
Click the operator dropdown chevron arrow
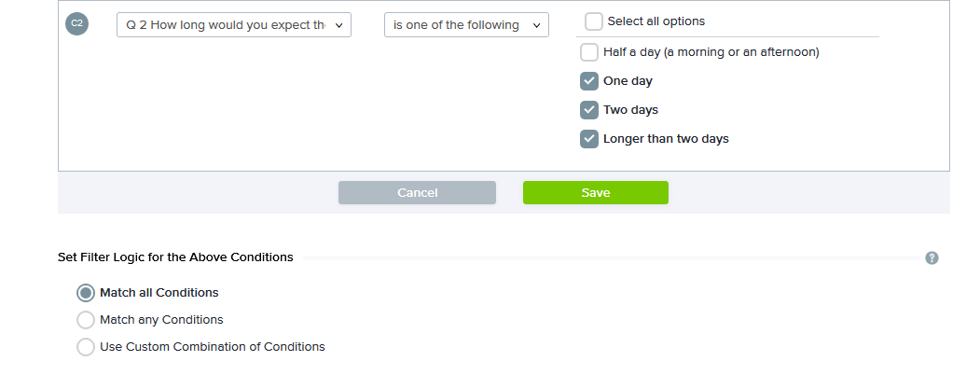tap(536, 25)
